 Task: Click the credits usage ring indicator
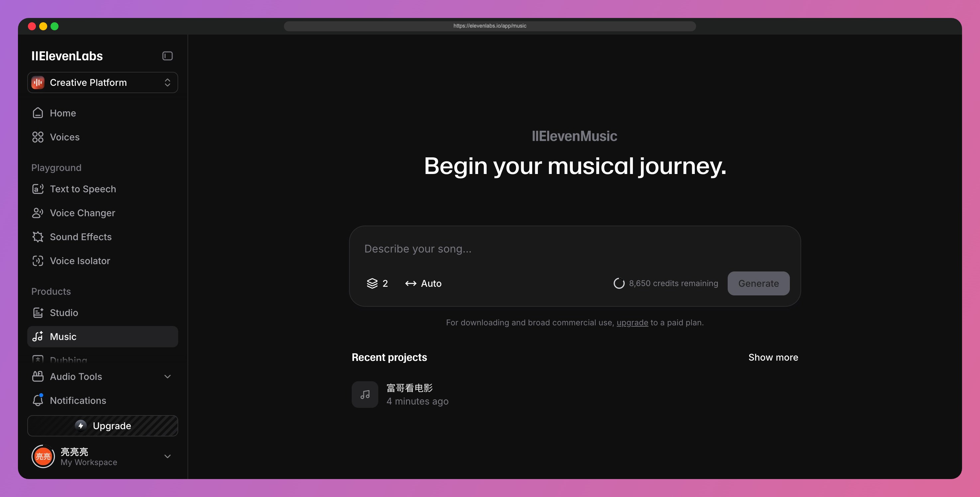tap(619, 283)
